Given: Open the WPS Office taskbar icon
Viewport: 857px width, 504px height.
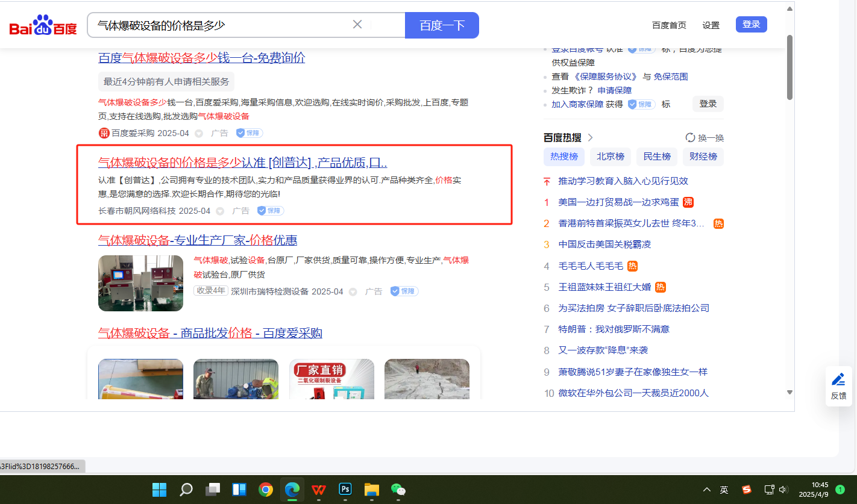Looking at the screenshot, I should (x=319, y=490).
